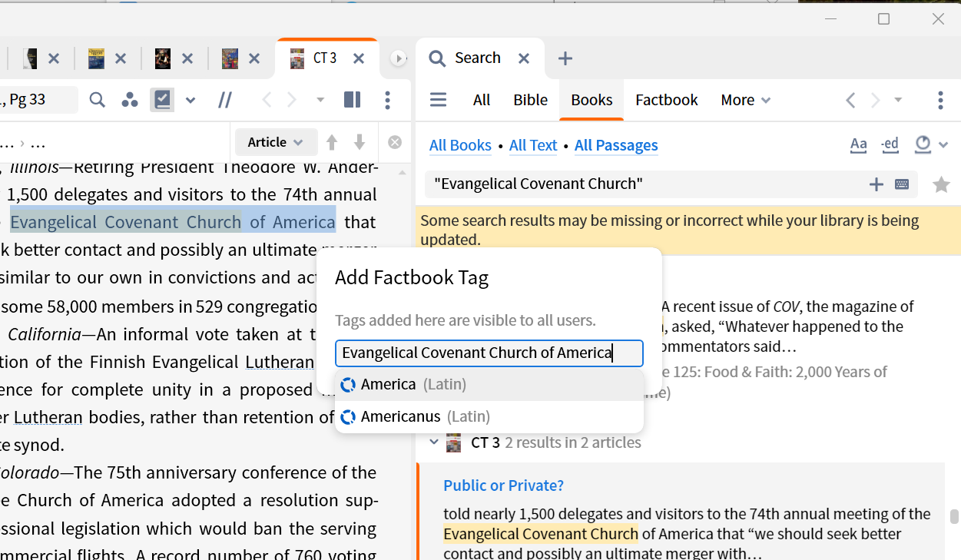
Task: Select the Bible search type
Action: point(531,100)
